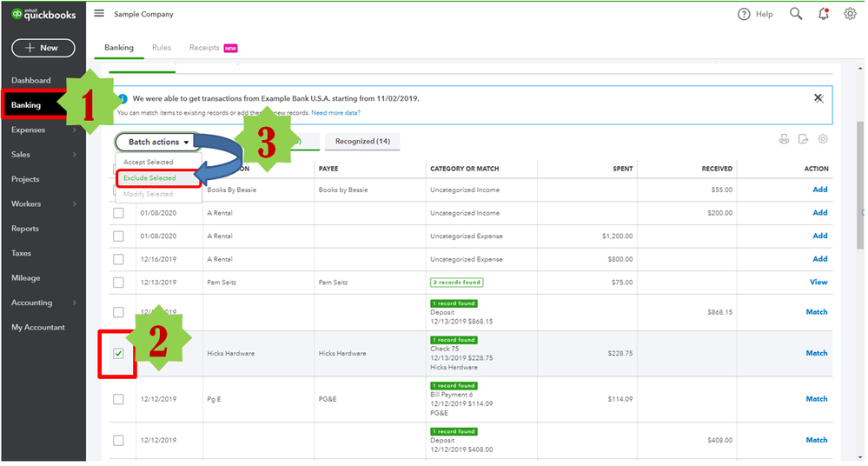
Task: Check the Pg E row checkbox
Action: (x=118, y=399)
